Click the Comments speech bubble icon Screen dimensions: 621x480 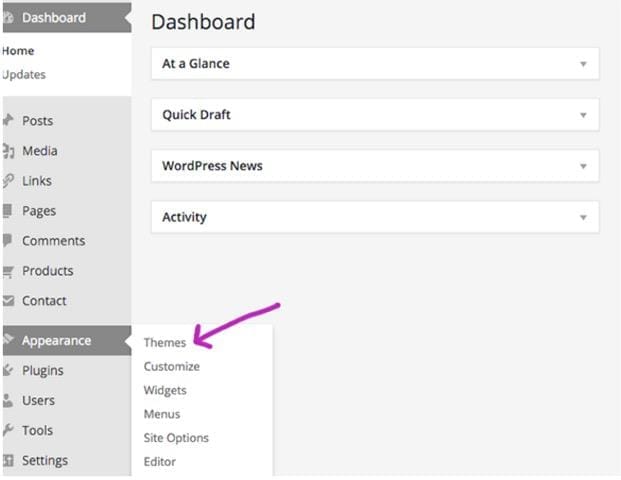tap(8, 240)
